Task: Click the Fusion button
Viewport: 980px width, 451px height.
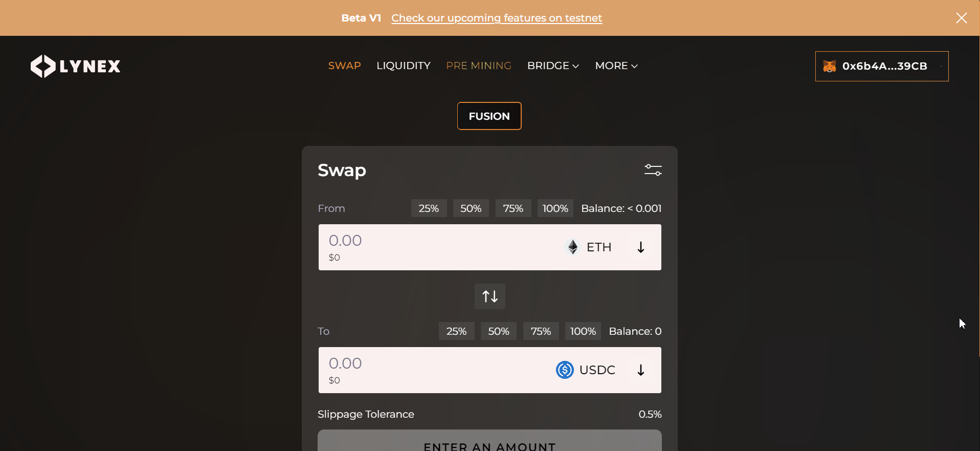Action: point(489,116)
